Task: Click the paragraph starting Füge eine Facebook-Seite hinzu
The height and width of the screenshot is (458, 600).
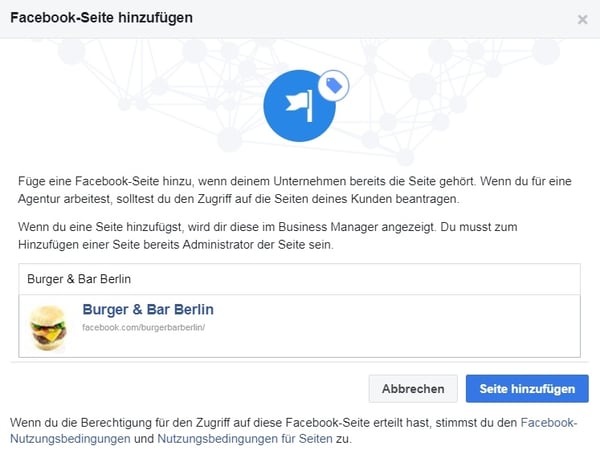Action: coord(295,190)
